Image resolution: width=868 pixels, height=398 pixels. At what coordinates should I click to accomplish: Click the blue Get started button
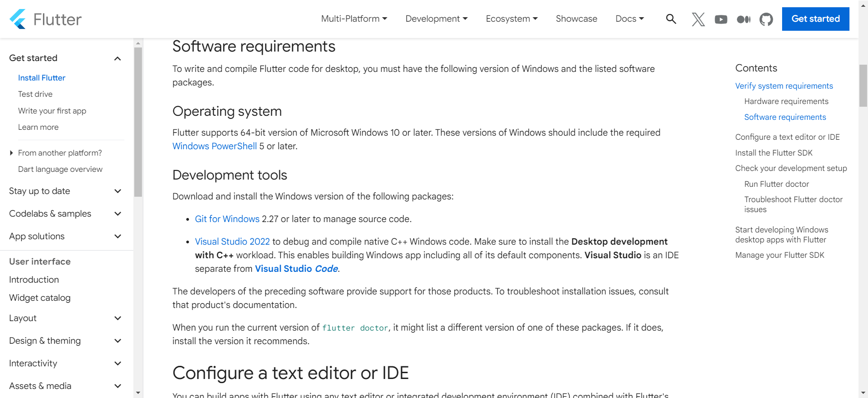(815, 19)
